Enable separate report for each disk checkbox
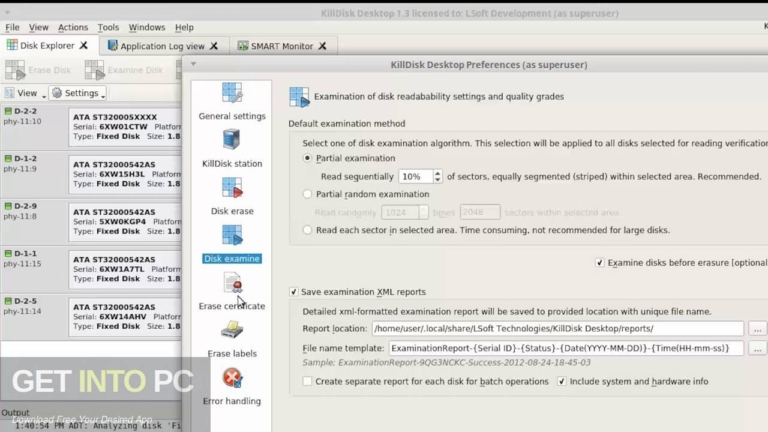 point(307,381)
